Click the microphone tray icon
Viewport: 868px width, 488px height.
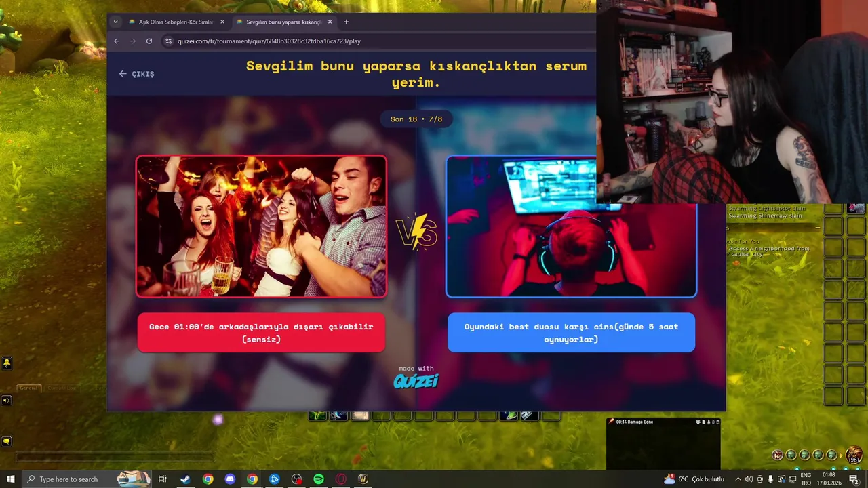click(x=770, y=479)
